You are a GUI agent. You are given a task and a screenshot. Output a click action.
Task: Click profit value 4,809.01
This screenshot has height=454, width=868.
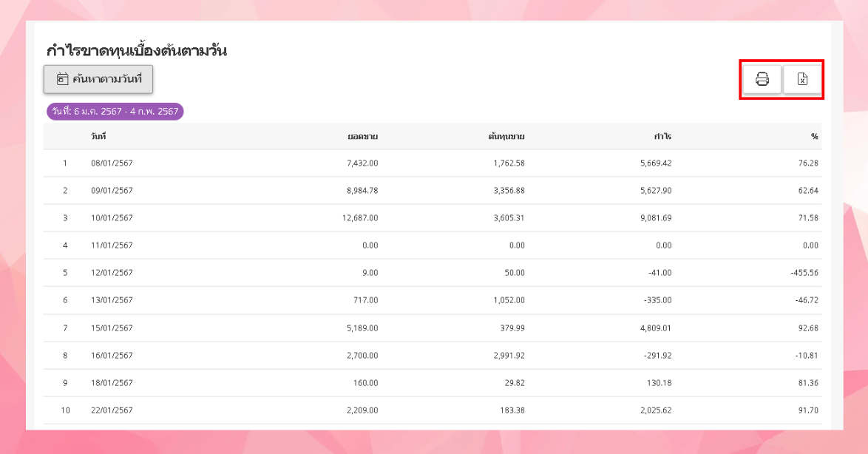(656, 328)
